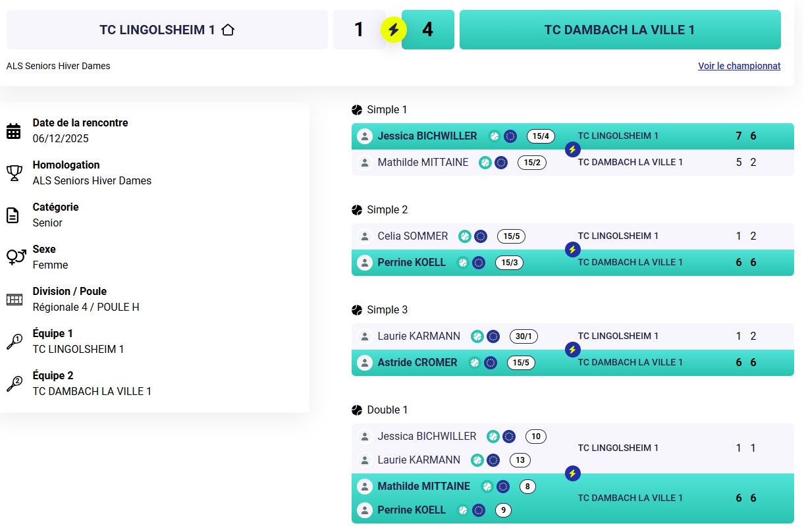804x532 pixels.
Task: Click the racket icon next to Équipe 2
Action: pyautogui.click(x=14, y=384)
